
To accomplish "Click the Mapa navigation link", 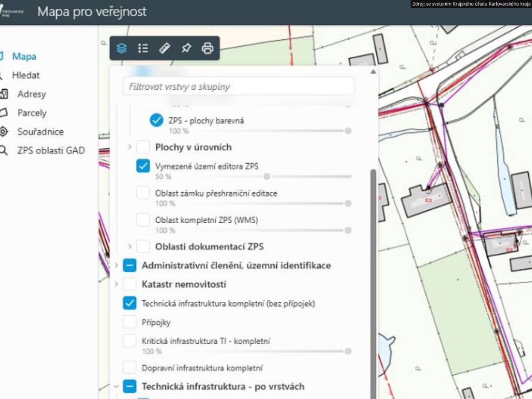I will click(x=24, y=56).
